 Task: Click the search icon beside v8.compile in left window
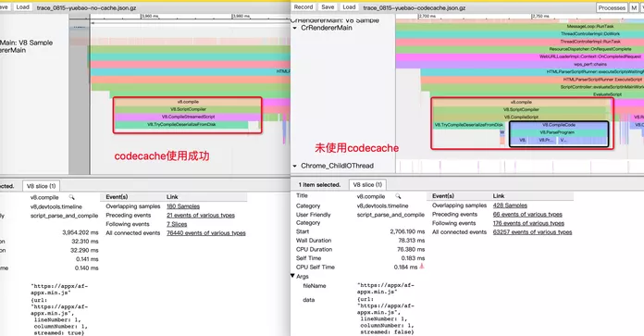[71, 197]
